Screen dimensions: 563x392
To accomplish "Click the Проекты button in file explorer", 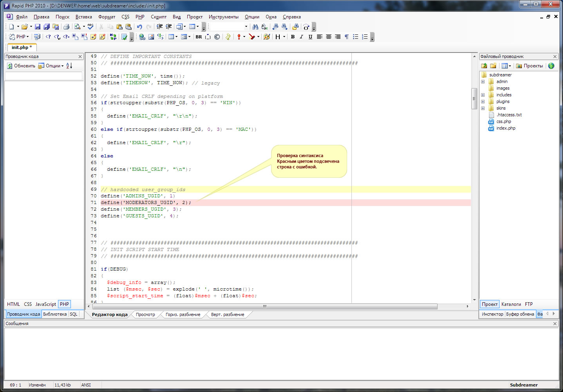I will click(x=529, y=66).
